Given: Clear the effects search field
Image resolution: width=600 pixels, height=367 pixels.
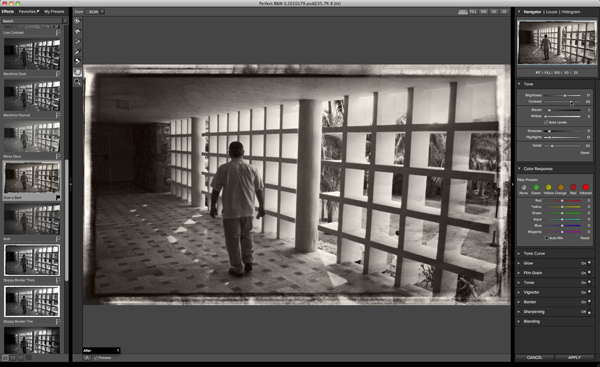Looking at the screenshot, I should point(65,21).
